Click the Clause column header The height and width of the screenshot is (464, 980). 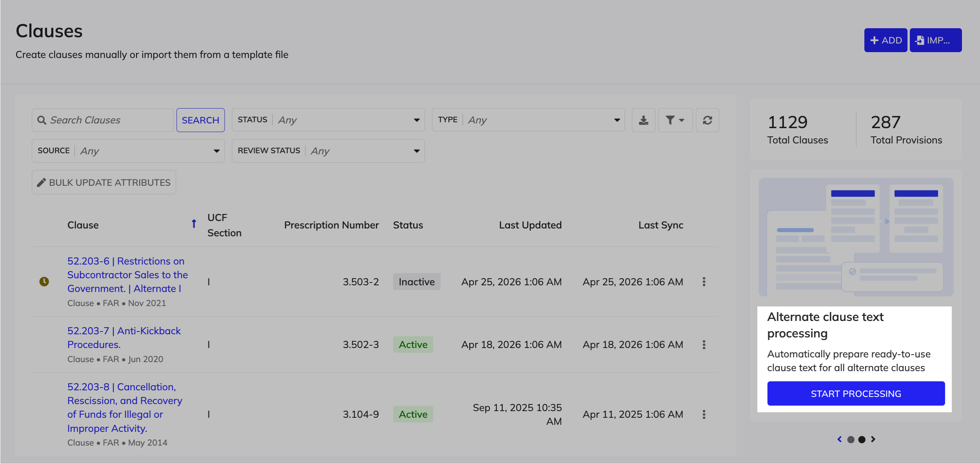point(83,225)
